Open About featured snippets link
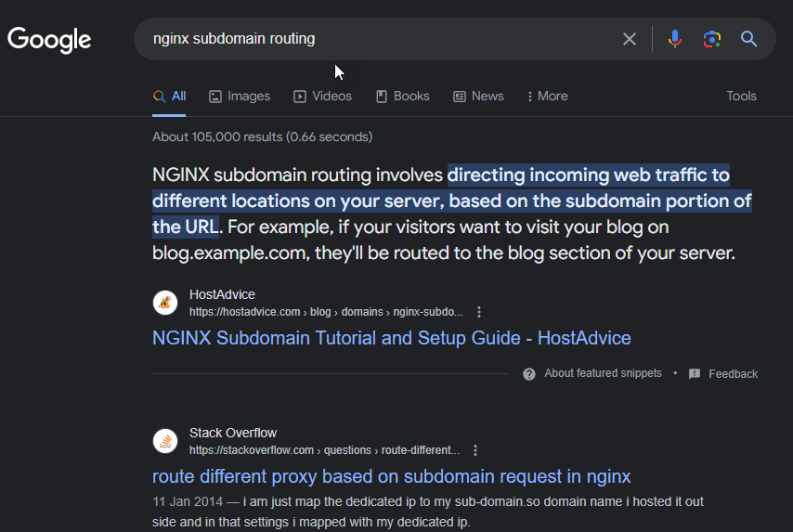The height and width of the screenshot is (532, 793). tap(603, 373)
